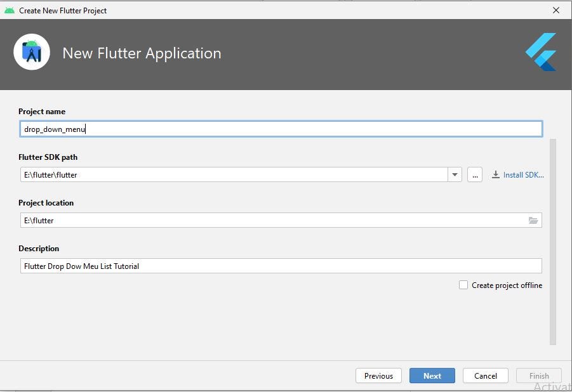Open the Flutter SDK path dropdown arrow

(455, 174)
